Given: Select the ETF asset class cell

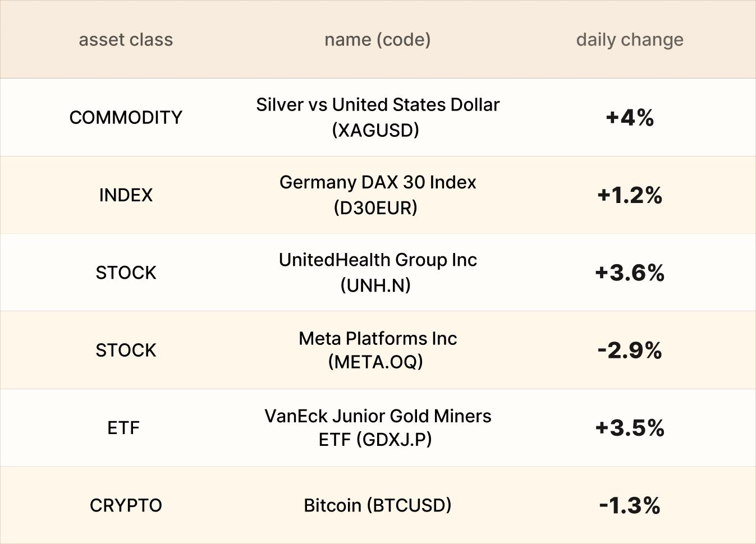Looking at the screenshot, I should coord(123,428).
